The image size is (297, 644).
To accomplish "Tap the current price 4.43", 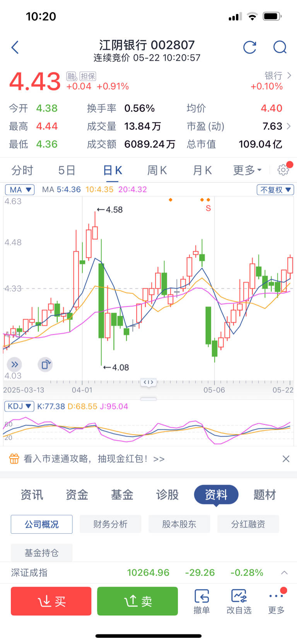I will coord(35,82).
